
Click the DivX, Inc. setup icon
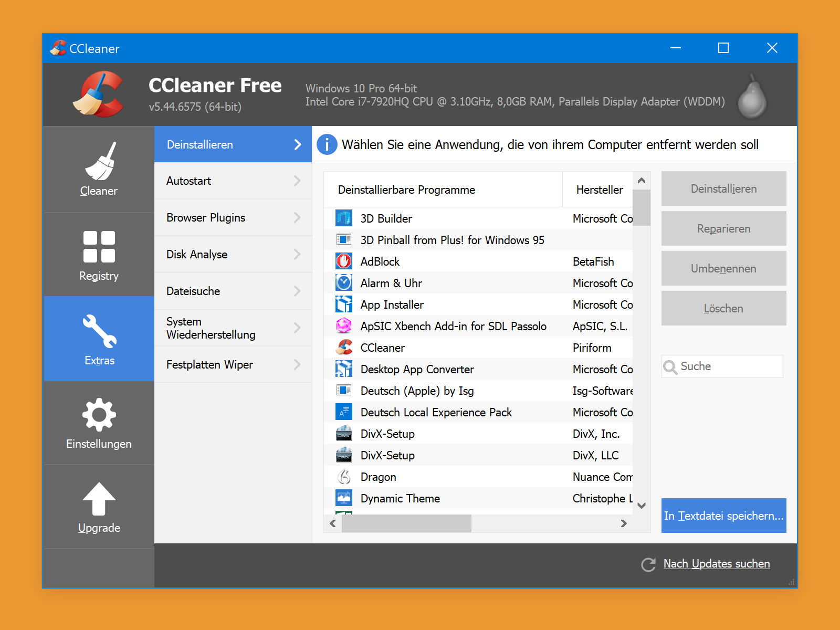click(344, 433)
